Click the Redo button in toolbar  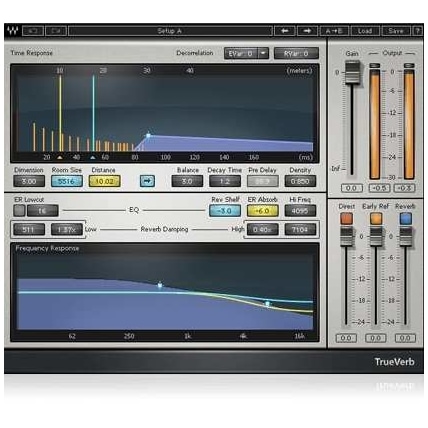56,31
